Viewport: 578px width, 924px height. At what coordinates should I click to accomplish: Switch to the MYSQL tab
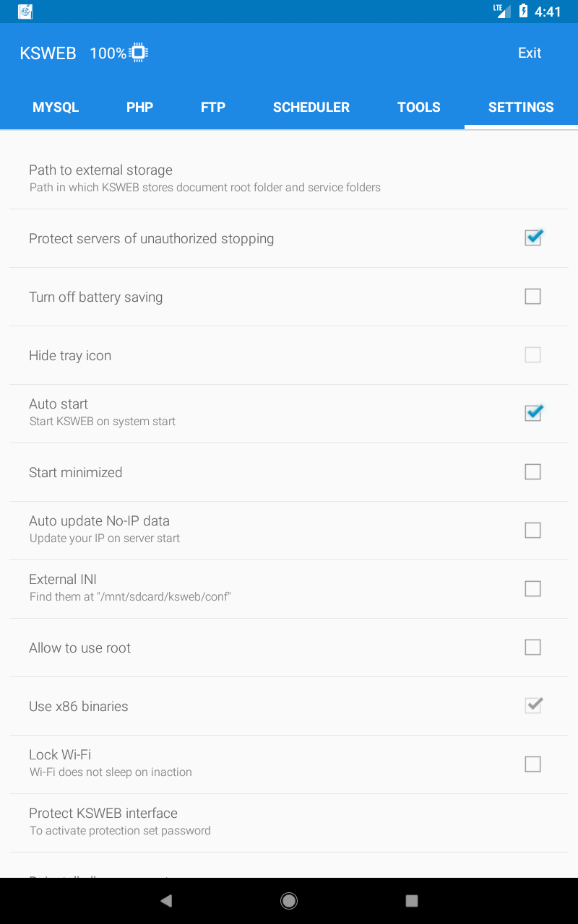(56, 107)
